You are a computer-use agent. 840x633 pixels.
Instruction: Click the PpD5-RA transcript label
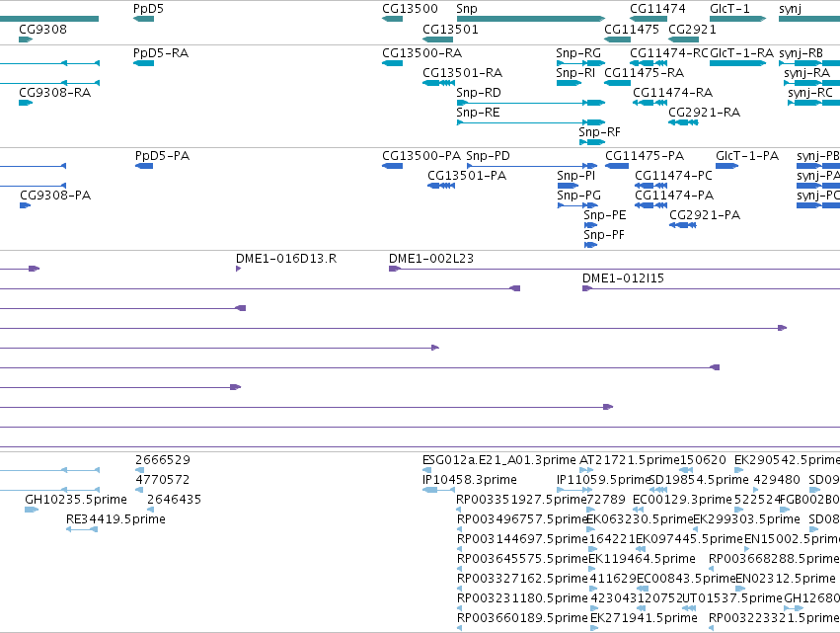click(x=161, y=53)
